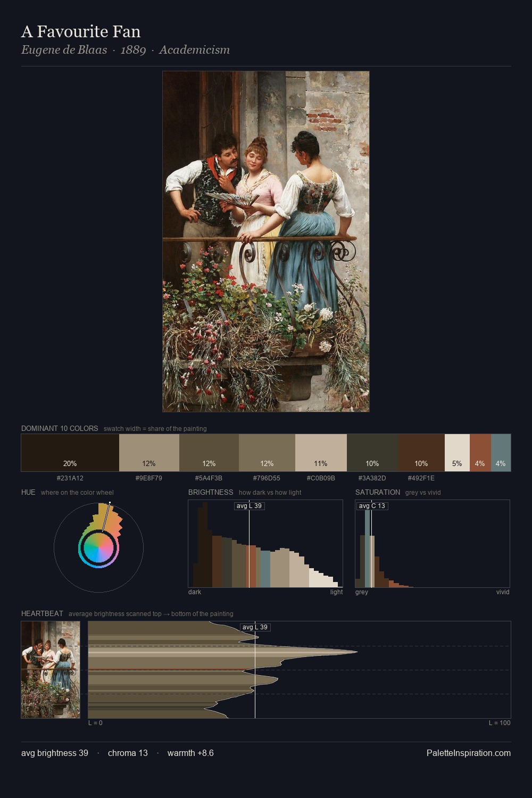Click the 'swatch width = share' caption
Viewport: 532px width, 798px height.
(x=155, y=429)
